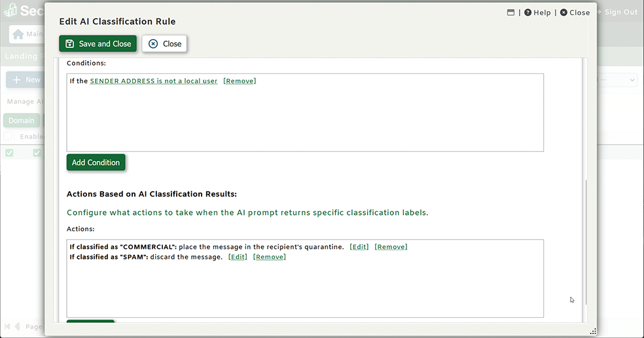Image resolution: width=644 pixels, height=338 pixels.
Task: Click the resize grip at dialog corner
Action: pyautogui.click(x=593, y=331)
